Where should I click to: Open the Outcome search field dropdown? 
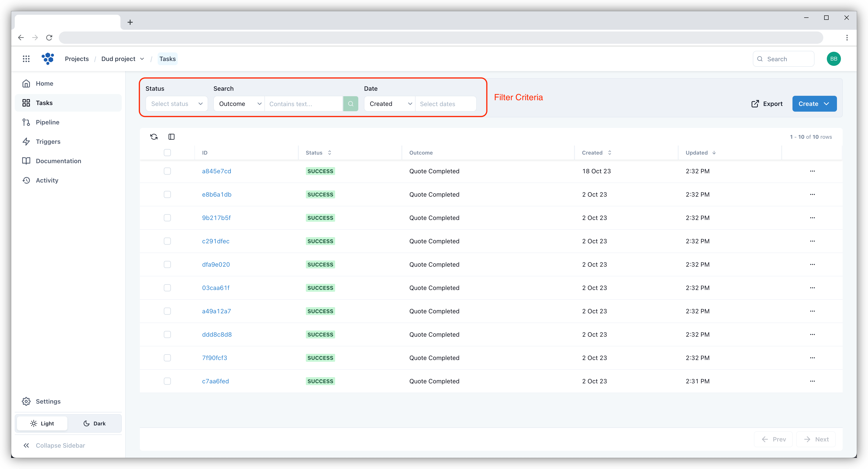(239, 104)
